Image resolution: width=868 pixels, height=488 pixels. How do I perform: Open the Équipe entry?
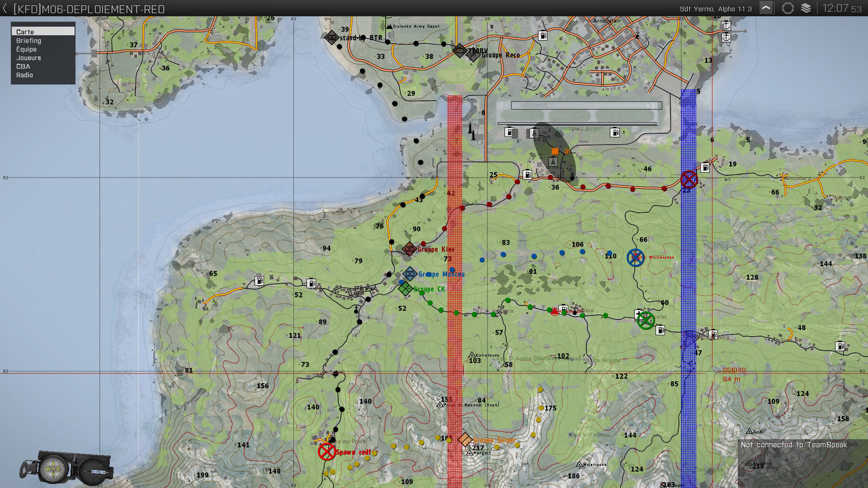tap(26, 49)
